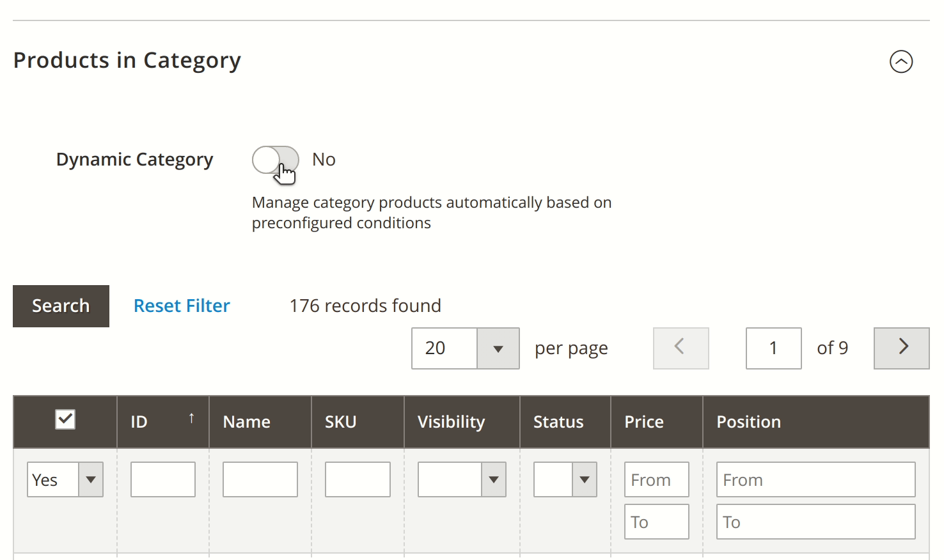Open the Status filter dropdown
Image resolution: width=944 pixels, height=560 pixels.
click(565, 479)
